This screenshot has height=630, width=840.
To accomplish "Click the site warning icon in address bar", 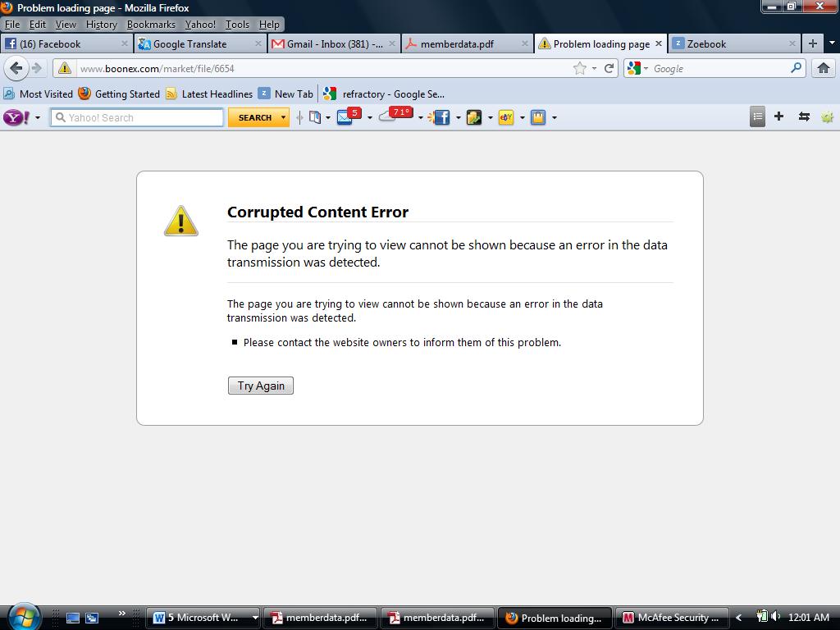I will (65, 69).
